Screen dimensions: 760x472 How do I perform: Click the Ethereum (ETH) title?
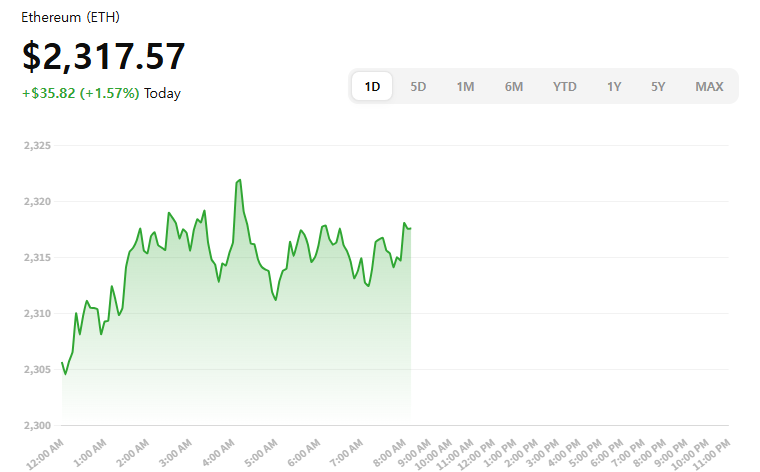pyautogui.click(x=70, y=17)
